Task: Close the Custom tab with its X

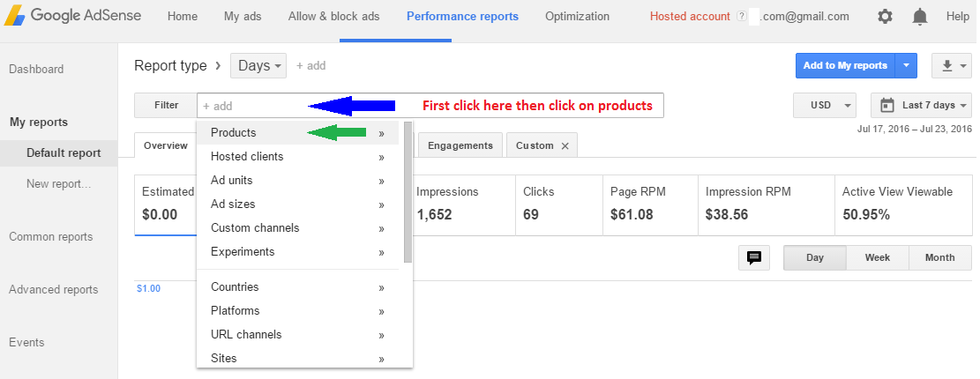Action: [565, 145]
